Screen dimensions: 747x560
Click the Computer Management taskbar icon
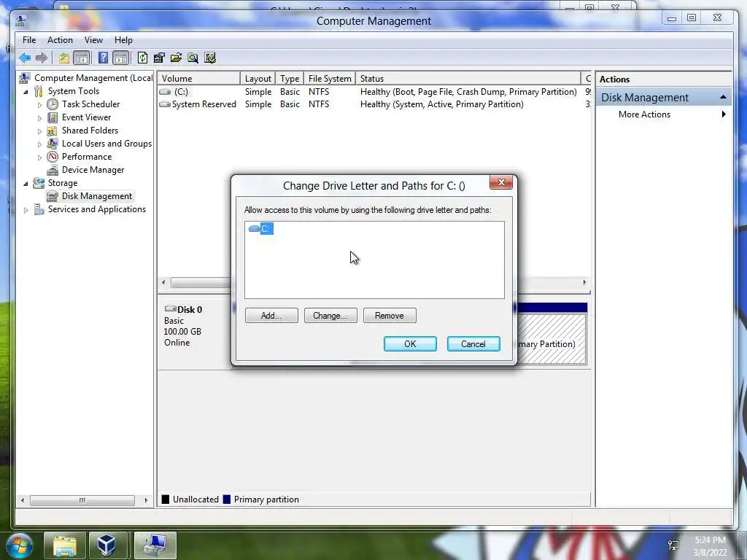coord(155,545)
